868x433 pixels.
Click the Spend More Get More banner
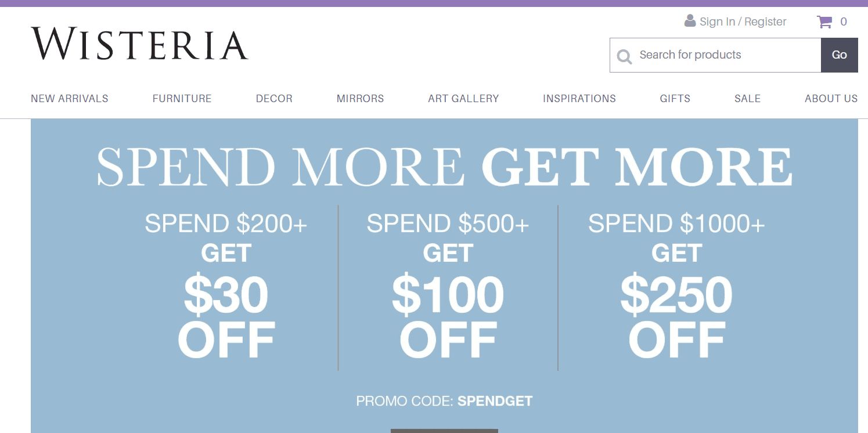445,168
